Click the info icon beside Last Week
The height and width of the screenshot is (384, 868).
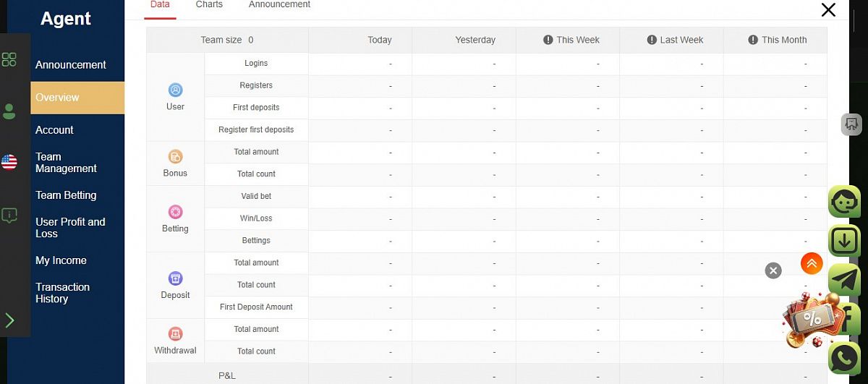[652, 40]
